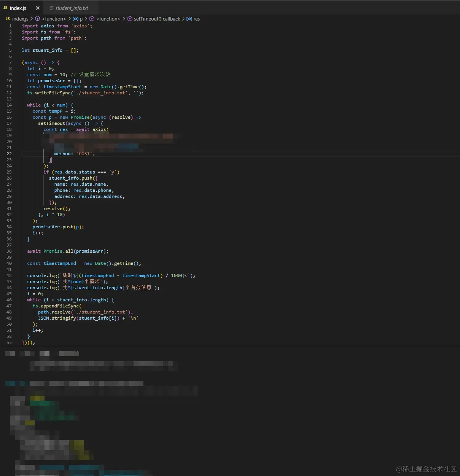Click 'tempP' constant on line 15
Viewport: 460px width, 476px height.
click(56, 111)
